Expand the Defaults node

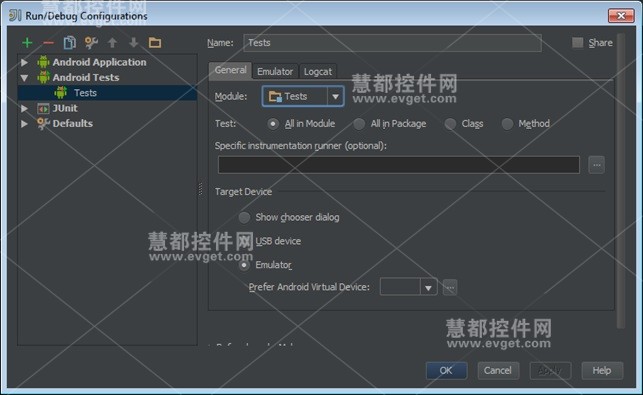[x=24, y=123]
